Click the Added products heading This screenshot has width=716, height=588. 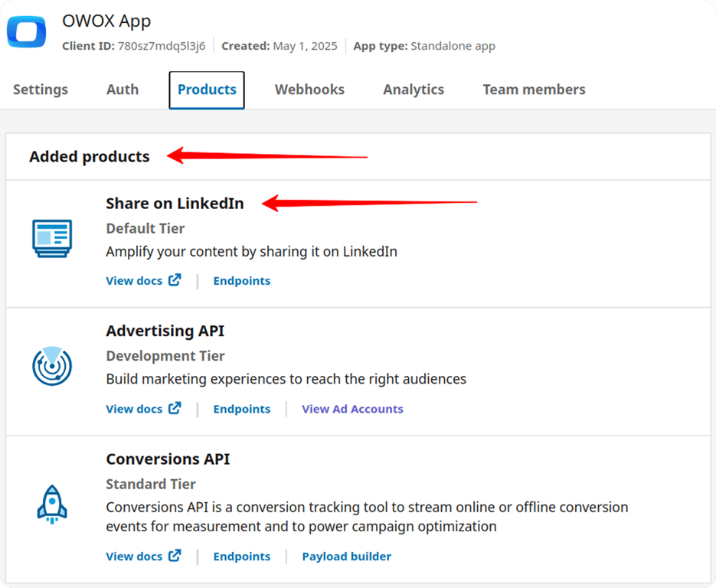pyautogui.click(x=90, y=157)
